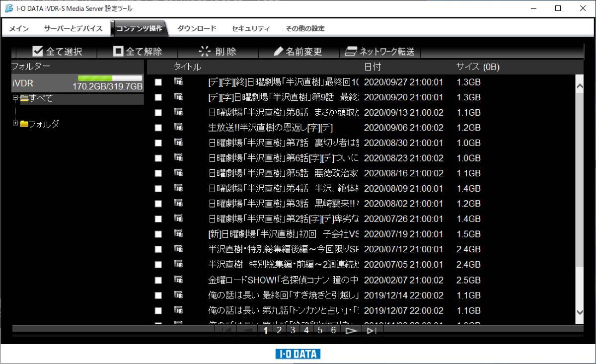Check the box for 半沢直樹 最終回 row

[158, 82]
